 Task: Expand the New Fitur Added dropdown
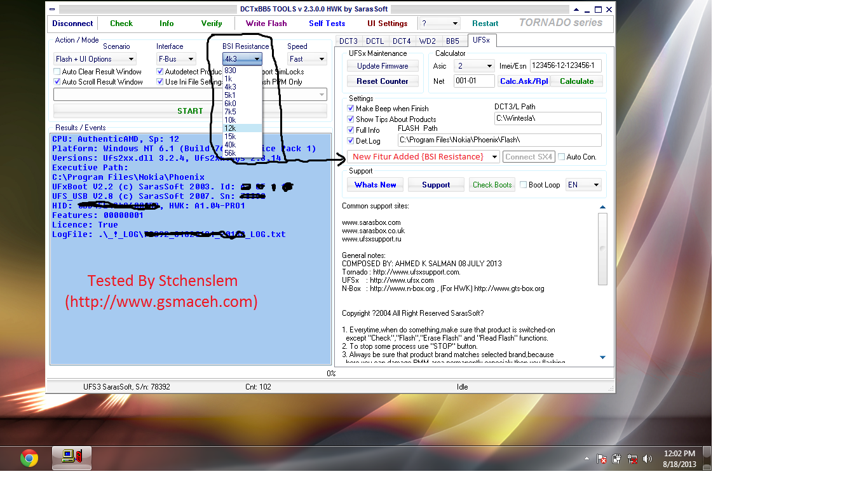coord(424,157)
